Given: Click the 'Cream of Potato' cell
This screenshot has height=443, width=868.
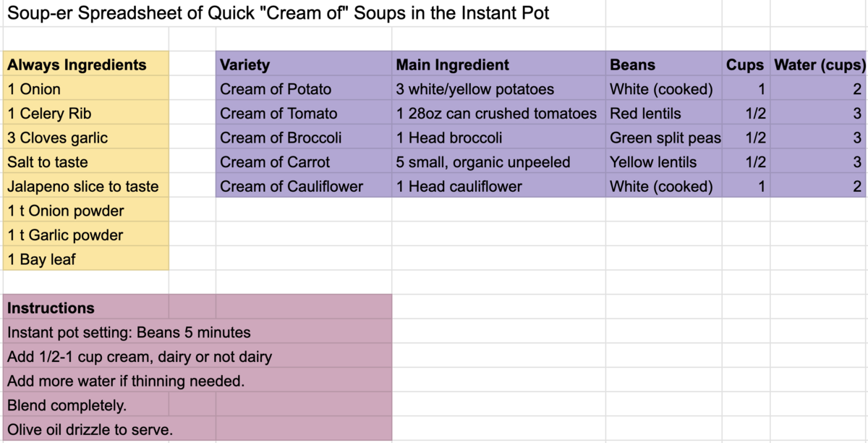Looking at the screenshot, I should click(304, 89).
